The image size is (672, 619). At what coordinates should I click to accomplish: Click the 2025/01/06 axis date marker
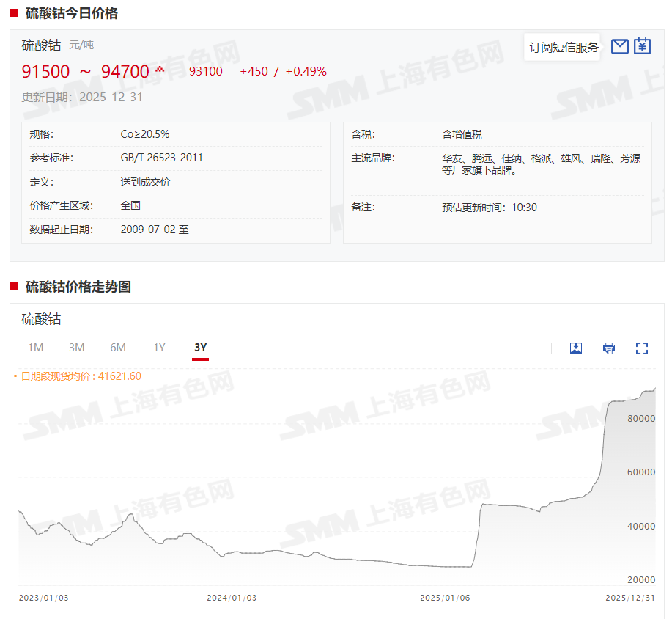pyautogui.click(x=445, y=598)
